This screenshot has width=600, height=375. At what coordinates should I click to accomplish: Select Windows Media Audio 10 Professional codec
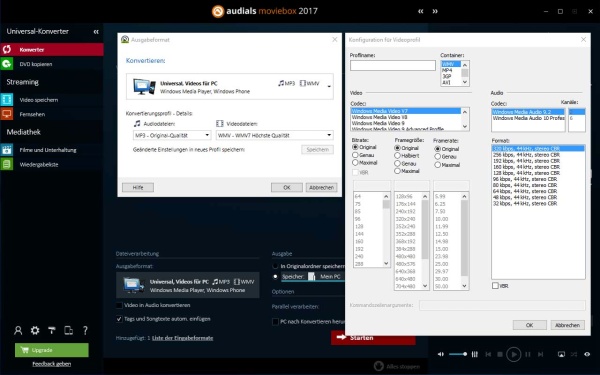click(528, 118)
